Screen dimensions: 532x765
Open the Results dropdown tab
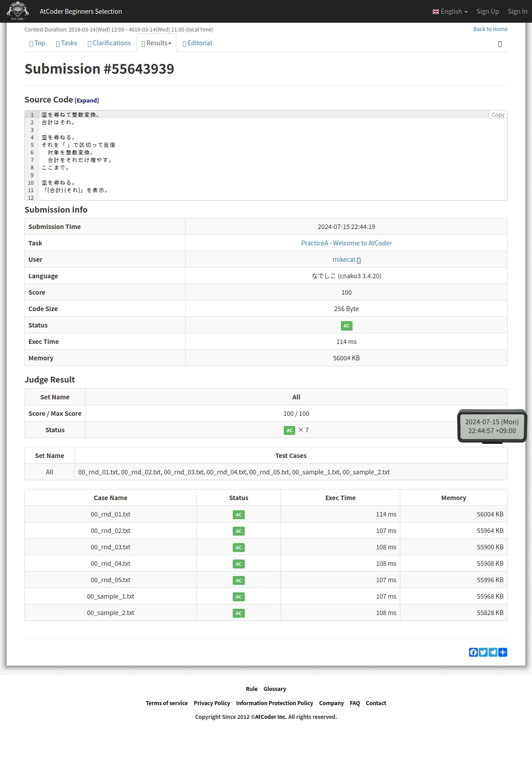click(x=156, y=43)
